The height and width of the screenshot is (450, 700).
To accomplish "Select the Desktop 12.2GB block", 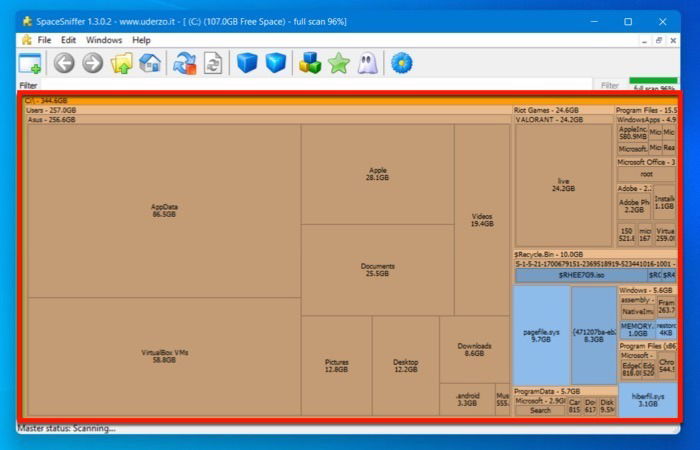I will coord(405,366).
